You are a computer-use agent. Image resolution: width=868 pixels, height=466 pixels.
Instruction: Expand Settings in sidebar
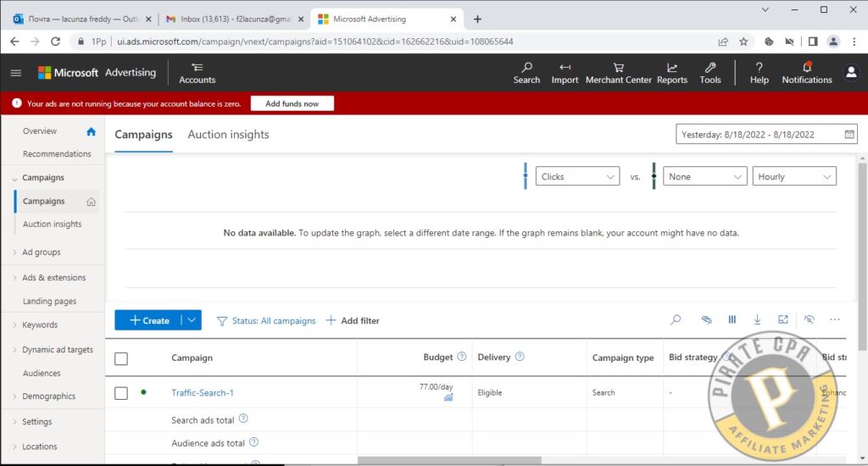tap(14, 422)
